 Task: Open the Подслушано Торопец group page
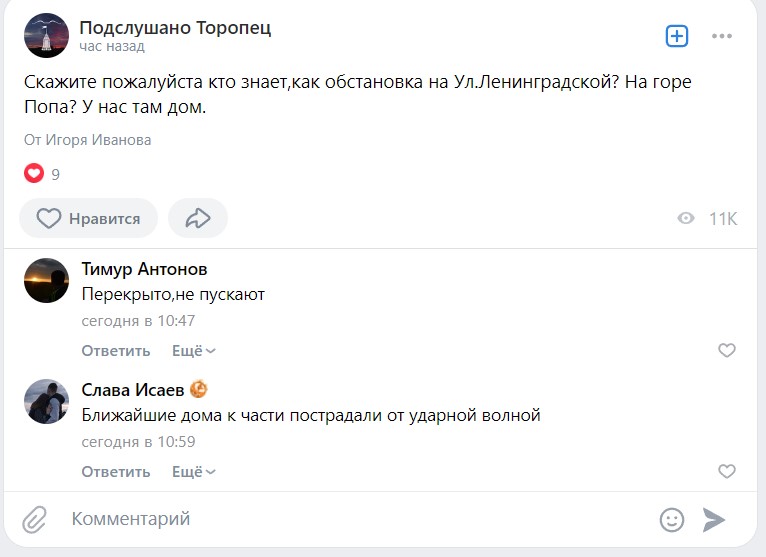(175, 27)
